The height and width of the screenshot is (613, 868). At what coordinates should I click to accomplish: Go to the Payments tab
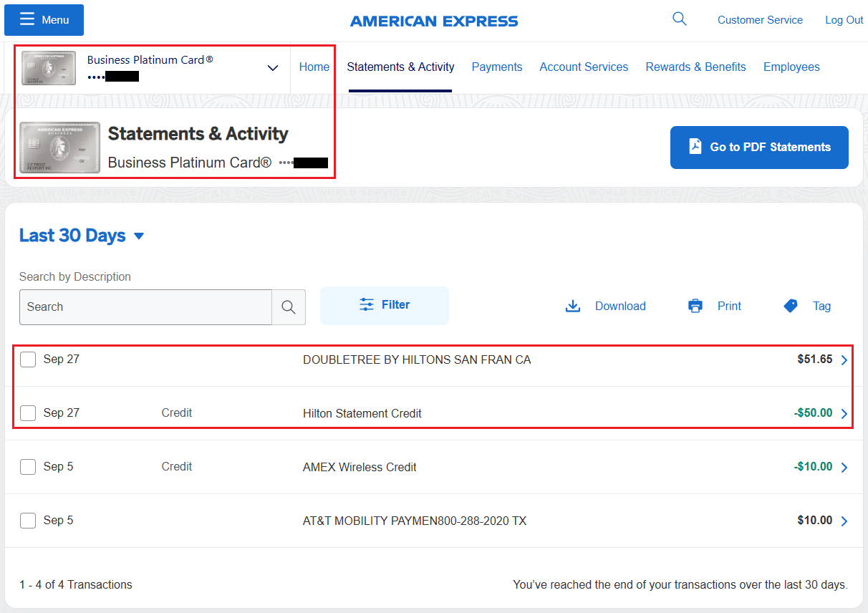click(496, 67)
